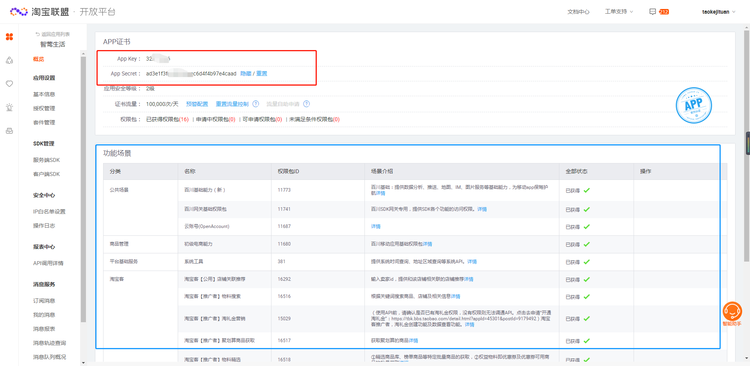Viewport: 750px width, 366px height.
Task: Open 消息报表 in the sidebar
Action: pyautogui.click(x=44, y=329)
